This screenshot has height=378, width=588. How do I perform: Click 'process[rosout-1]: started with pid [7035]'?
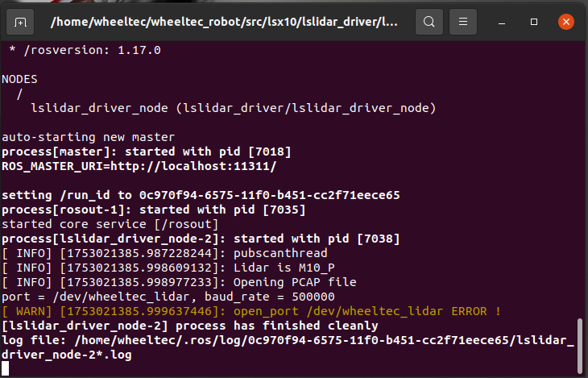[154, 210]
